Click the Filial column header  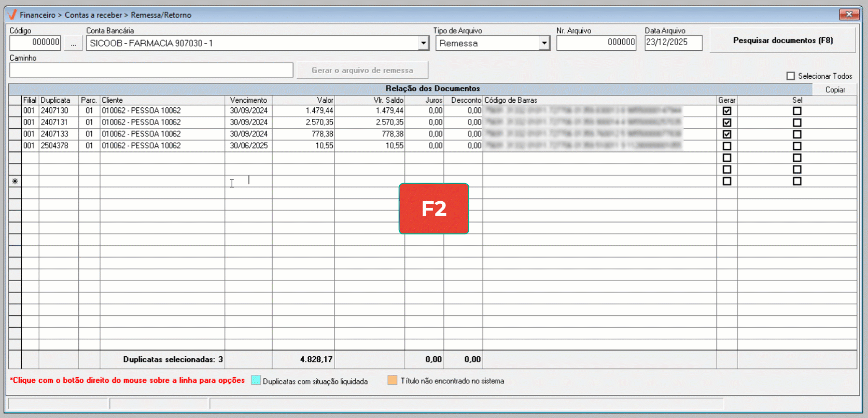click(30, 100)
